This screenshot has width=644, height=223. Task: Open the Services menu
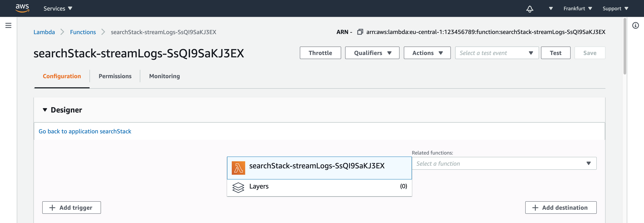58,8
